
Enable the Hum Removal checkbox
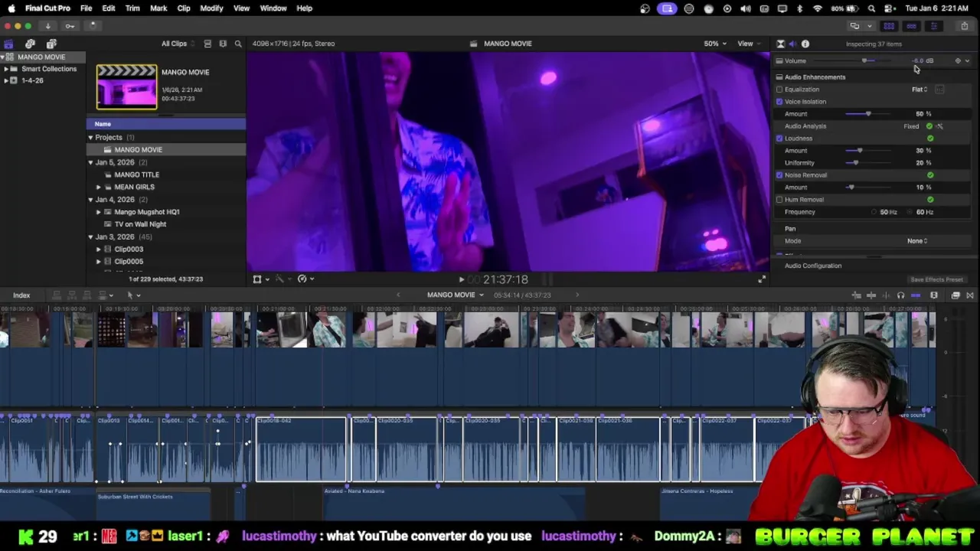click(779, 200)
